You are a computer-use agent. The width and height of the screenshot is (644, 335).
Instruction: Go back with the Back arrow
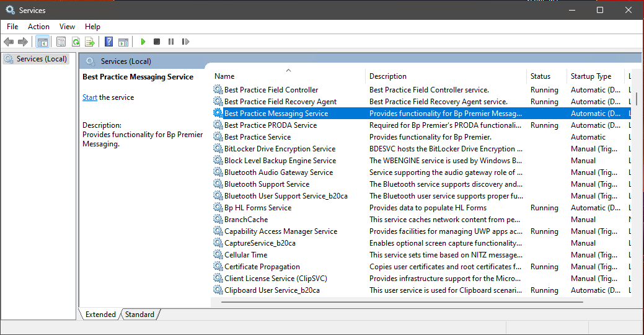9,42
